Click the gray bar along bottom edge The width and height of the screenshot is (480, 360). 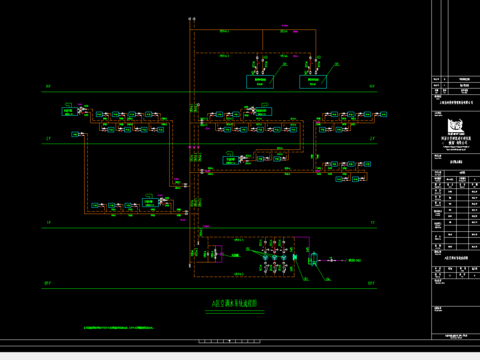tap(240, 356)
